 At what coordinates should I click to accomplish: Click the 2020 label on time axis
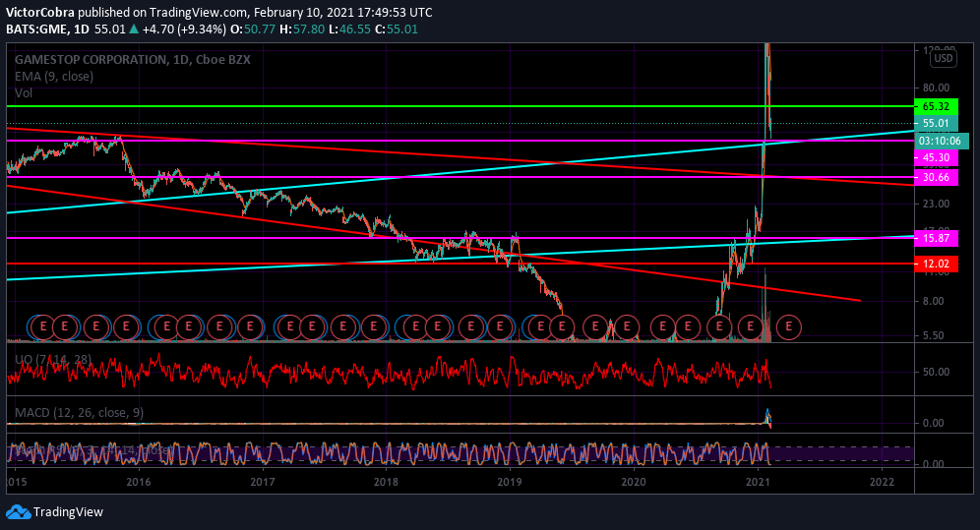click(633, 481)
